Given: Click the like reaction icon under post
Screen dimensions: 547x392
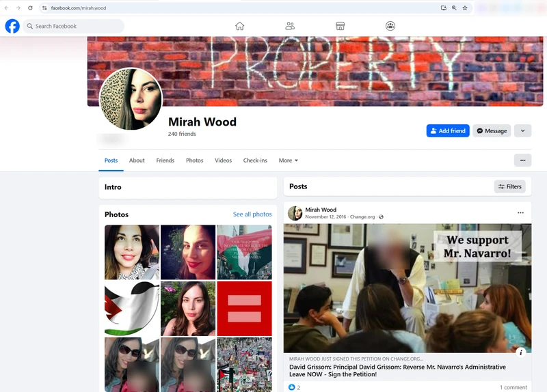Looking at the screenshot, I should [292, 387].
